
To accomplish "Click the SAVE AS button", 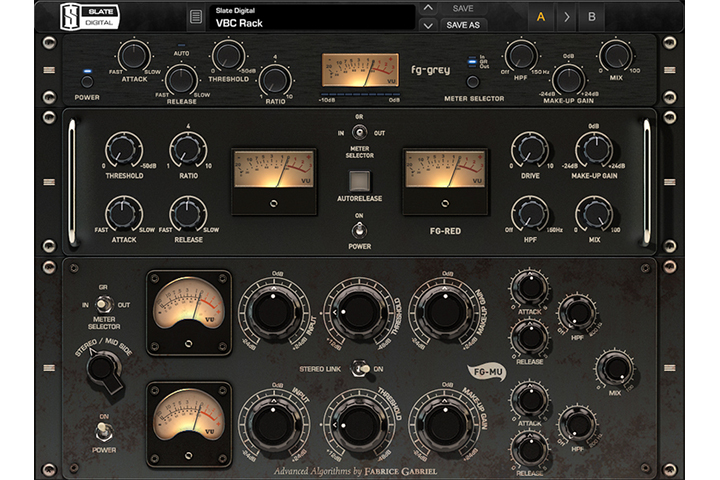I will 463,25.
